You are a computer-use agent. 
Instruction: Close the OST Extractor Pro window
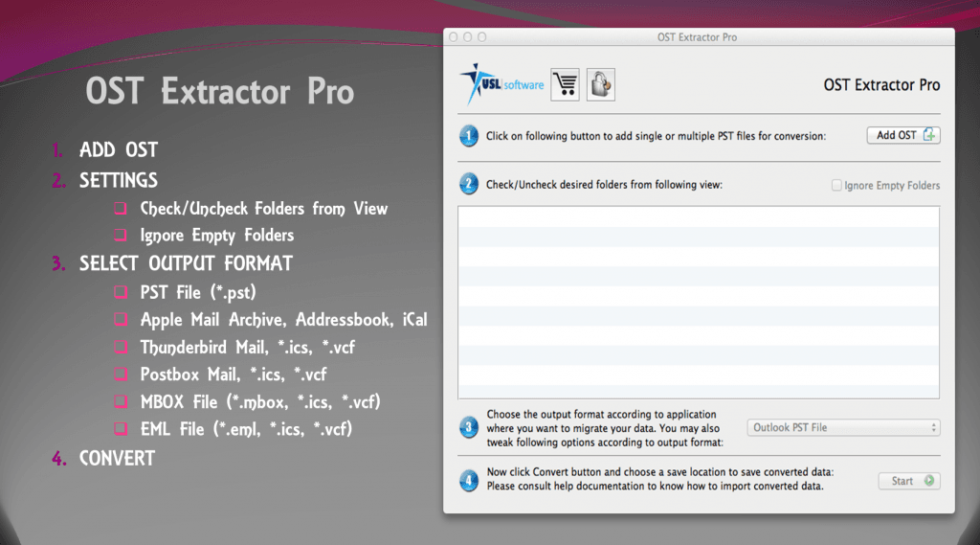click(454, 37)
